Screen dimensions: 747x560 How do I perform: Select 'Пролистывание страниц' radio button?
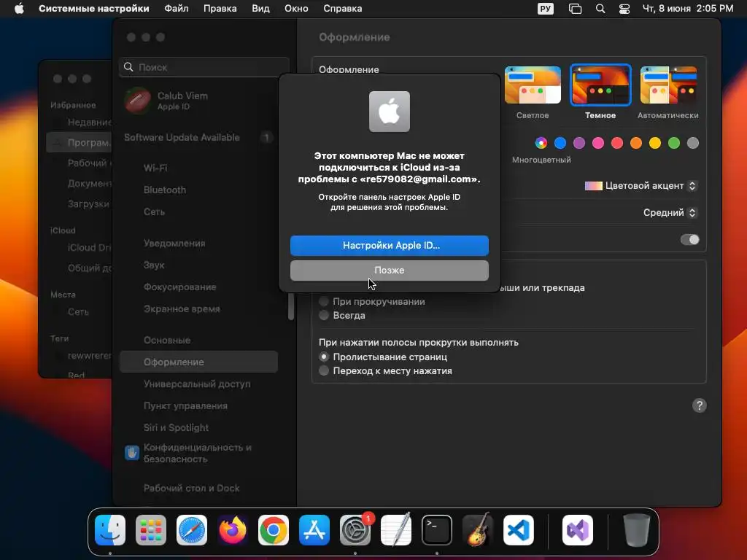(324, 357)
